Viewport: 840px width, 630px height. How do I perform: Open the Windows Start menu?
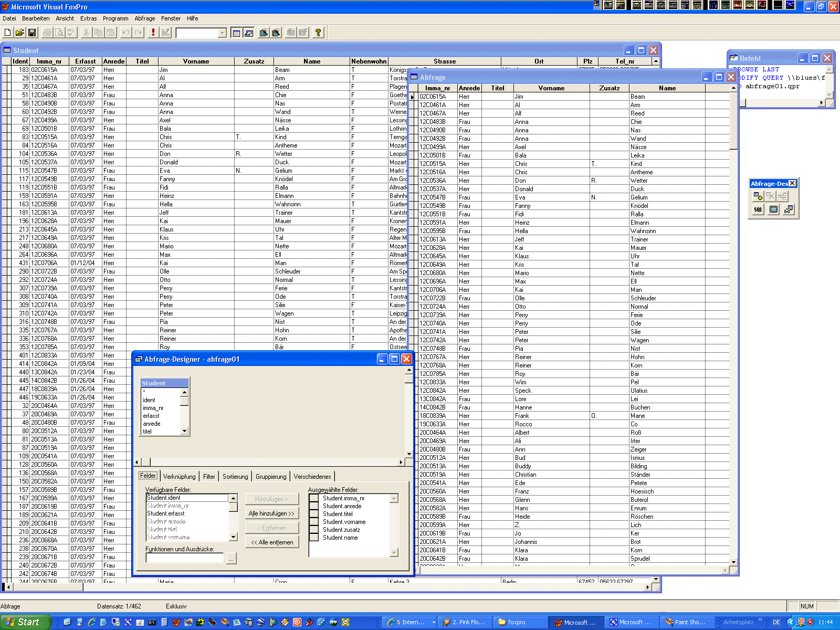coord(25,622)
